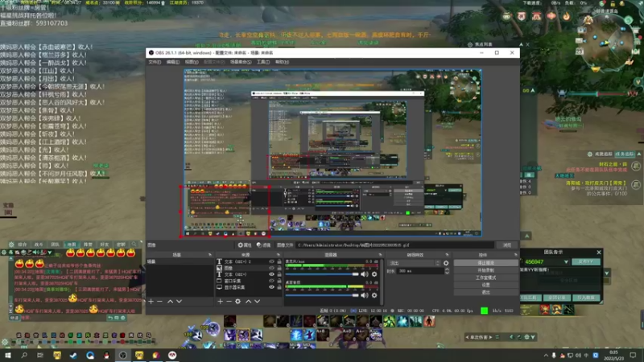Select the 成就追踪 tab
Image resolution: width=644 pixels, height=362 pixels.
click(603, 154)
